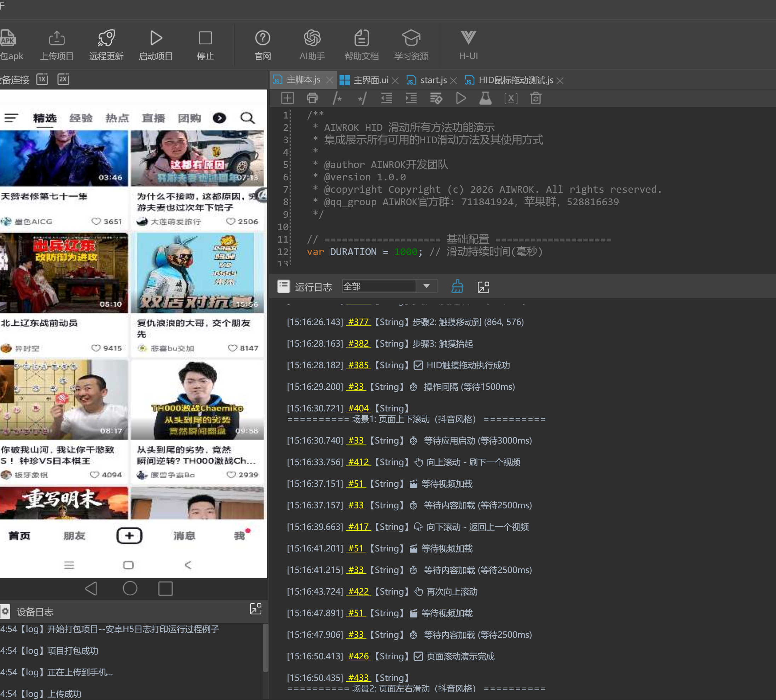The image size is (776, 700).
Task: Click the increase indent icon
Action: [411, 98]
